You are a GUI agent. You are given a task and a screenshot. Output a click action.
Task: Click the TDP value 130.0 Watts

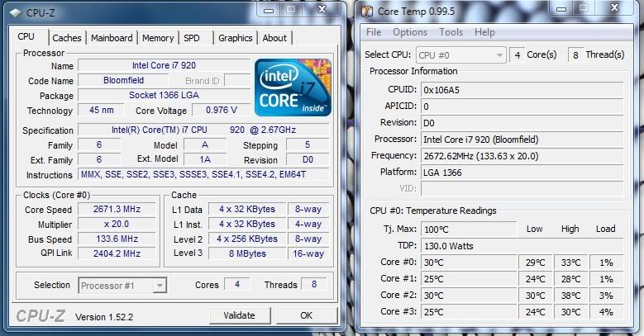pos(522,246)
